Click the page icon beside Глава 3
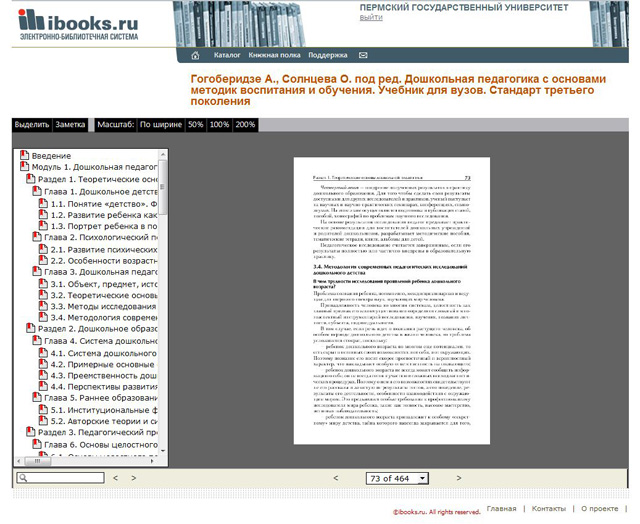The width and height of the screenshot is (640, 524). 37,271
